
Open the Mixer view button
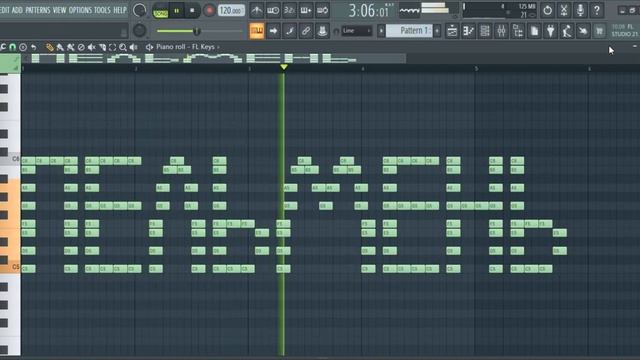501,31
